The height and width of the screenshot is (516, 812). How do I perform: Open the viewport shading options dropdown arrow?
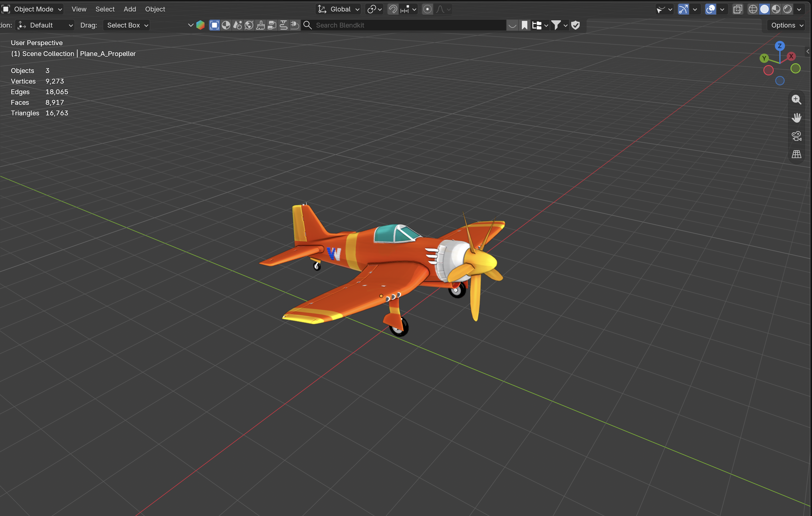(799, 9)
